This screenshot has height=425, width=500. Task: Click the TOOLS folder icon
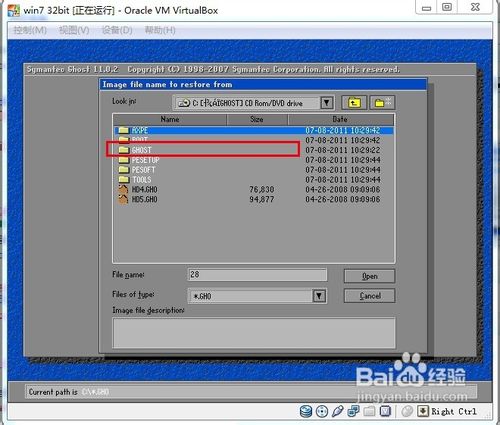tap(124, 179)
